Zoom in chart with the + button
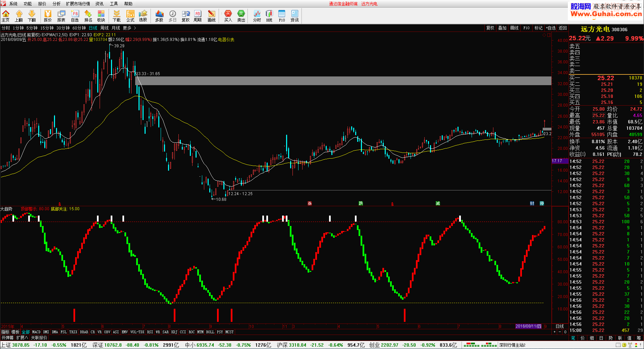The width and height of the screenshot is (644, 349). tap(554, 332)
